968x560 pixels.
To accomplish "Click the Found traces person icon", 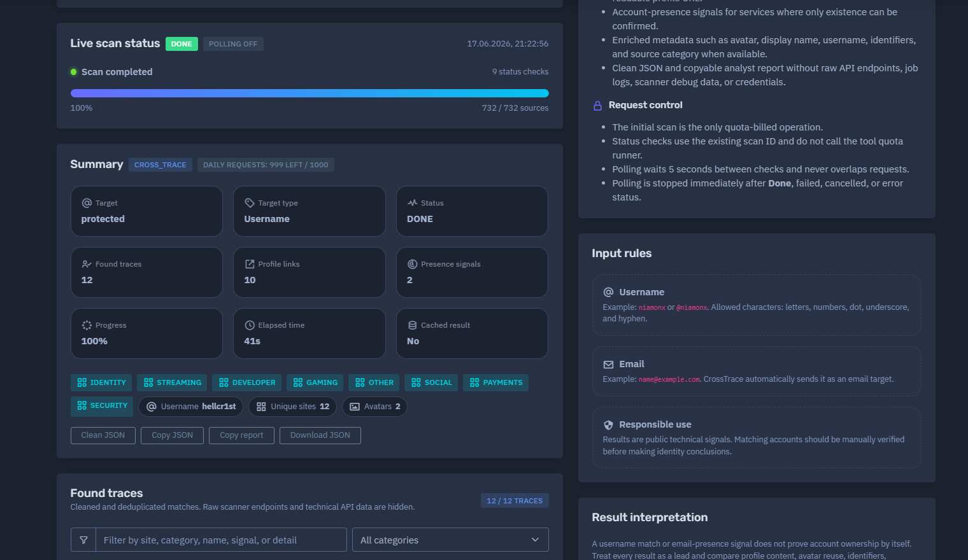I will [87, 264].
